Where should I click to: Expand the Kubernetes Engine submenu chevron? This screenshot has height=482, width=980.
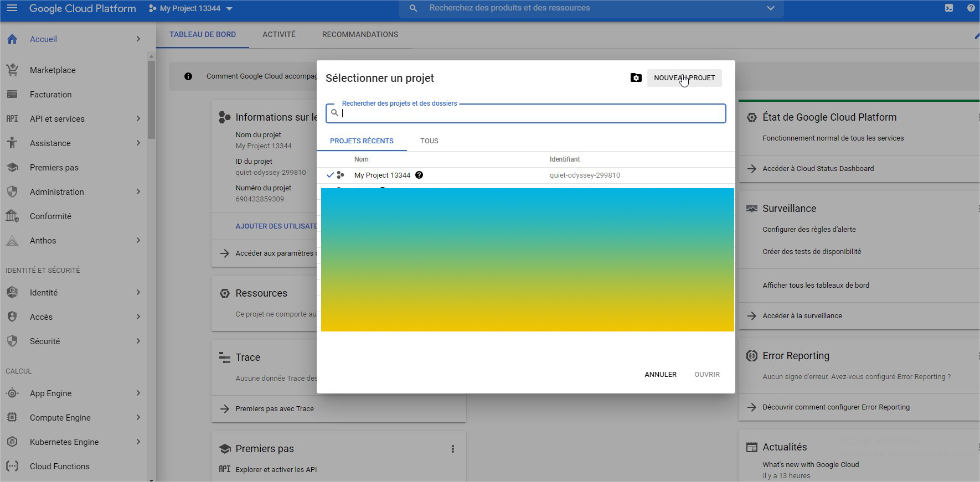[x=138, y=442]
